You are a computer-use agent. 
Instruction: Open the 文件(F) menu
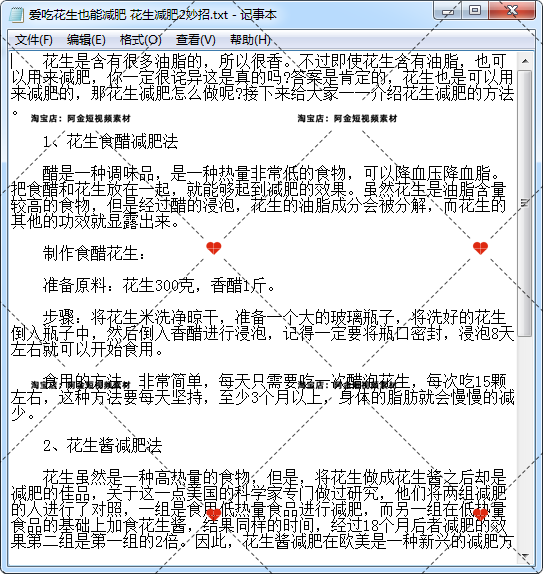coord(33,40)
